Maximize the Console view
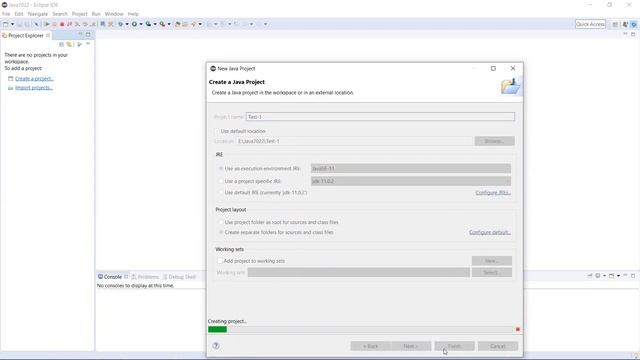This screenshot has width=640, height=360. click(633, 276)
